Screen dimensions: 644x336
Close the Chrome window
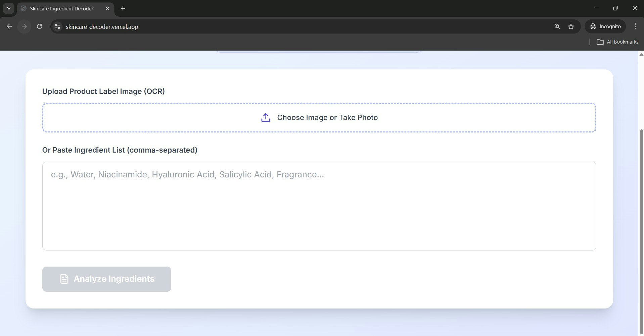[635, 8]
